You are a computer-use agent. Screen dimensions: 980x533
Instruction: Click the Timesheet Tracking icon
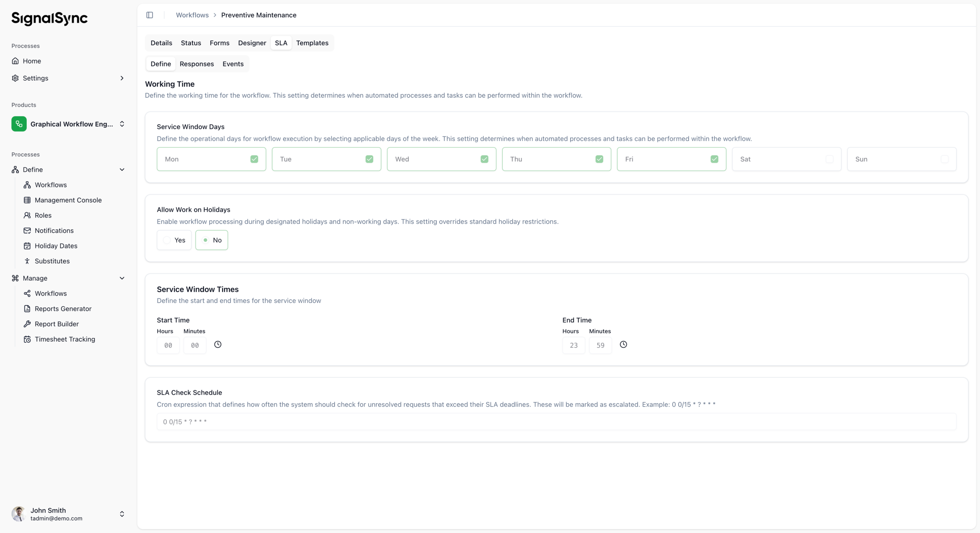[x=27, y=339]
